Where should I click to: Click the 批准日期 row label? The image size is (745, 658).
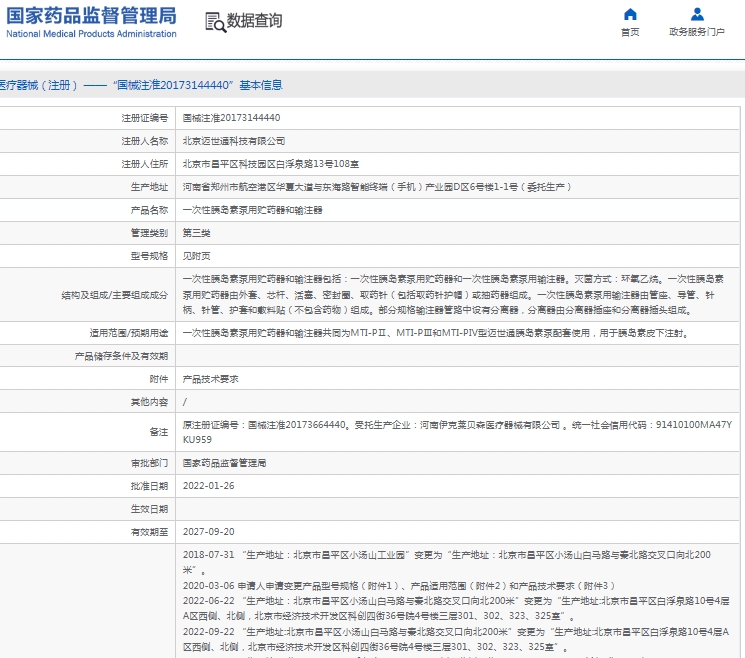149,486
